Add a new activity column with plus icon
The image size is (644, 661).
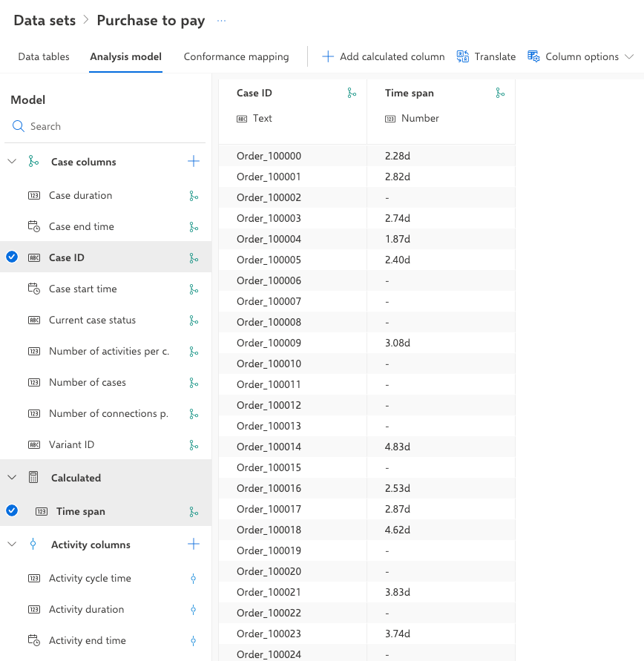click(194, 544)
